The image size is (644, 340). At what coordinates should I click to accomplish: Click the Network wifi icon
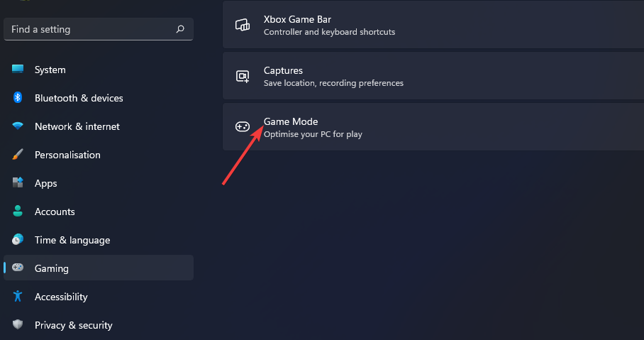(x=18, y=126)
